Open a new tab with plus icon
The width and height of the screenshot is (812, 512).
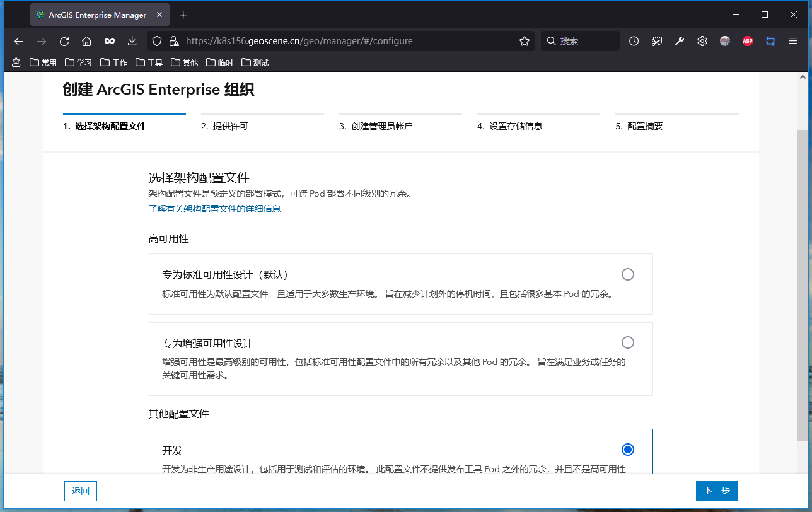coord(183,15)
